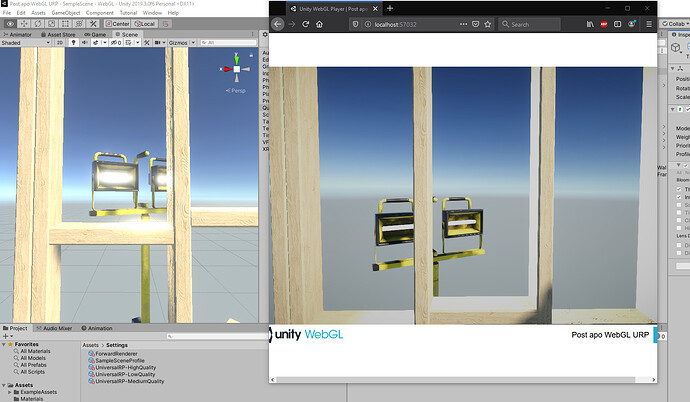Select the Hand (view) tool in Unity toolbar

[10, 24]
